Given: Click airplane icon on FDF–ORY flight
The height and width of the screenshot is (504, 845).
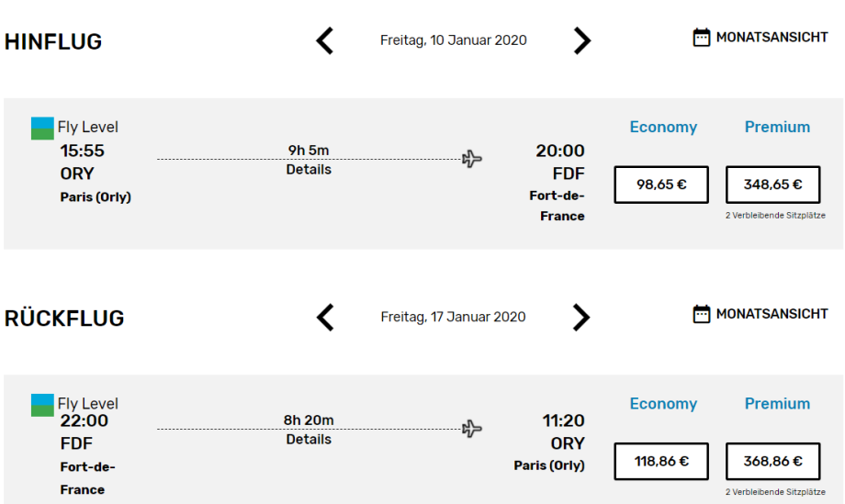Looking at the screenshot, I should pos(472,429).
